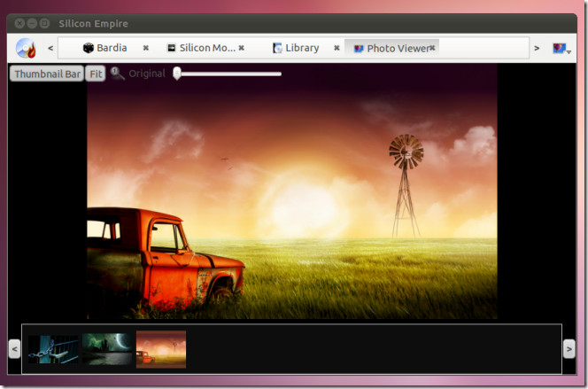Select the Photo Viewer tab
This screenshot has width=588, height=389.
(x=392, y=48)
